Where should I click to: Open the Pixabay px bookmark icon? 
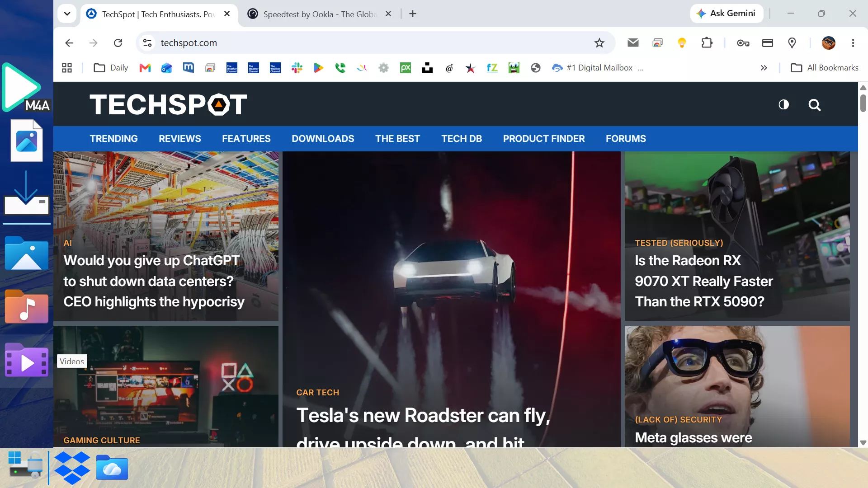click(406, 68)
